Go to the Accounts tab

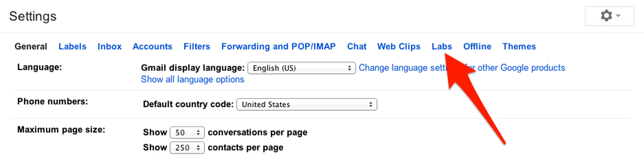point(152,46)
